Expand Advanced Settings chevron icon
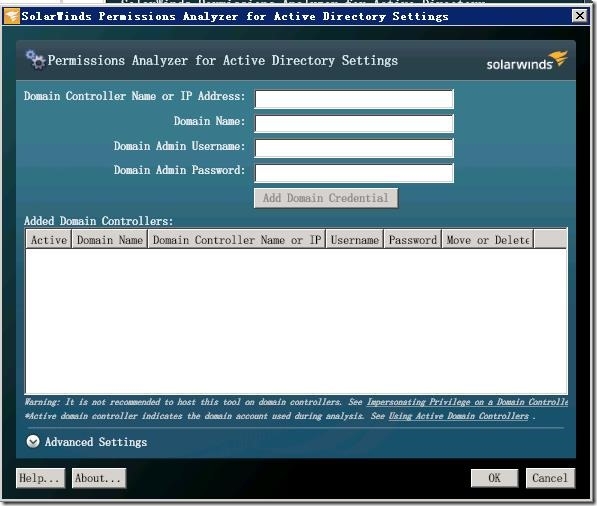The image size is (597, 506). 33,441
